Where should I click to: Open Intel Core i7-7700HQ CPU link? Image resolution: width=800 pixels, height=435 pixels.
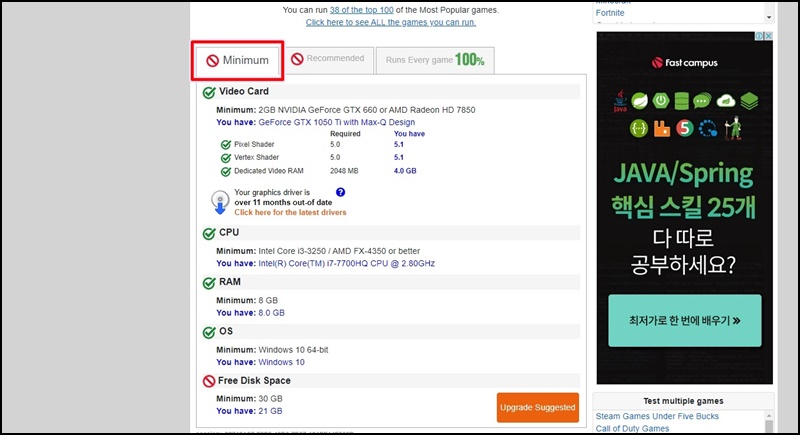pyautogui.click(x=346, y=264)
